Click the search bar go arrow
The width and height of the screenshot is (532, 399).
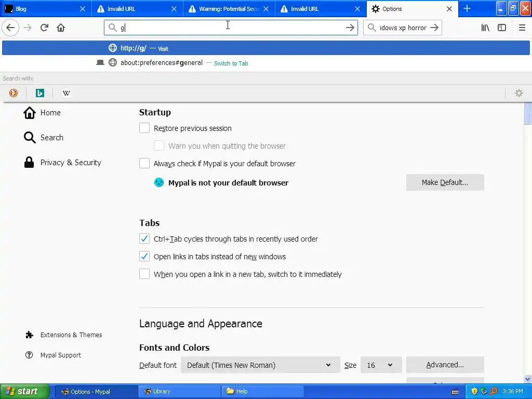pyautogui.click(x=434, y=28)
